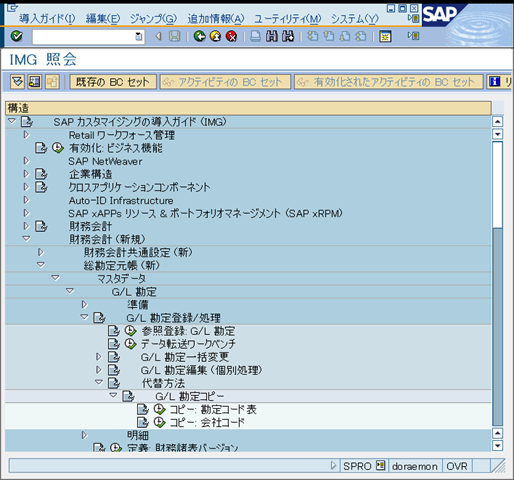Image resolution: width=514 pixels, height=480 pixels.
Task: Open documentation icon for 財務会計 node
Action: (x=41, y=226)
